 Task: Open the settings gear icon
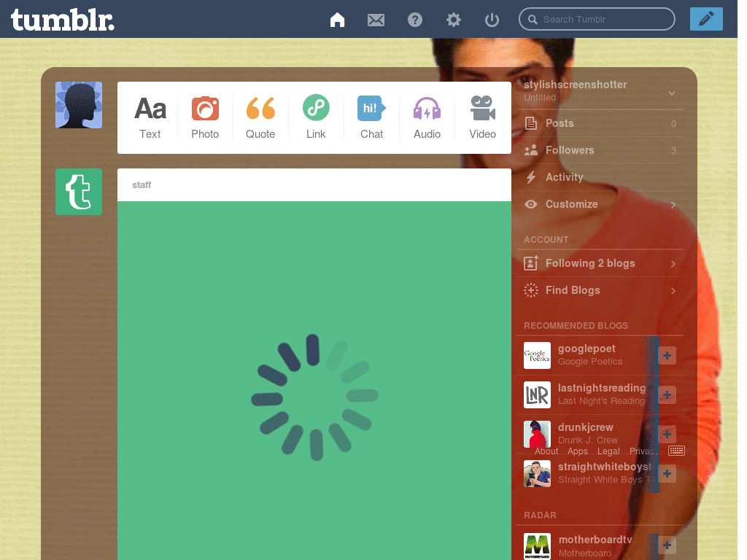(454, 20)
